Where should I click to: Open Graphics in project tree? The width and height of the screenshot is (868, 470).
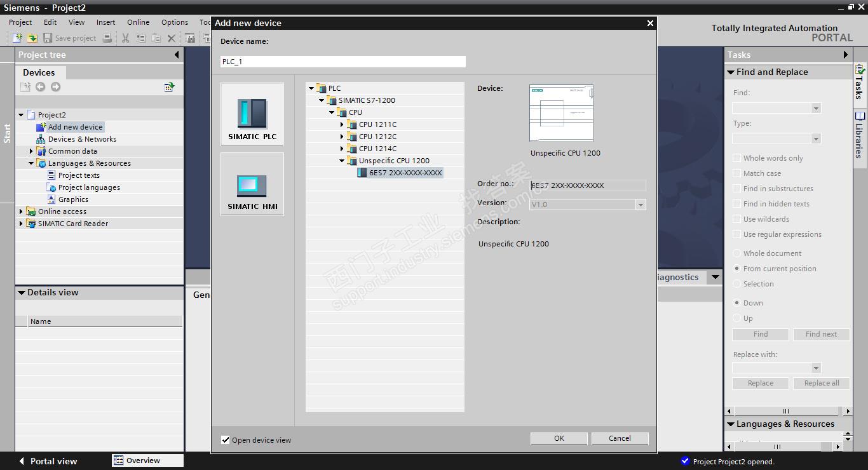(73, 199)
